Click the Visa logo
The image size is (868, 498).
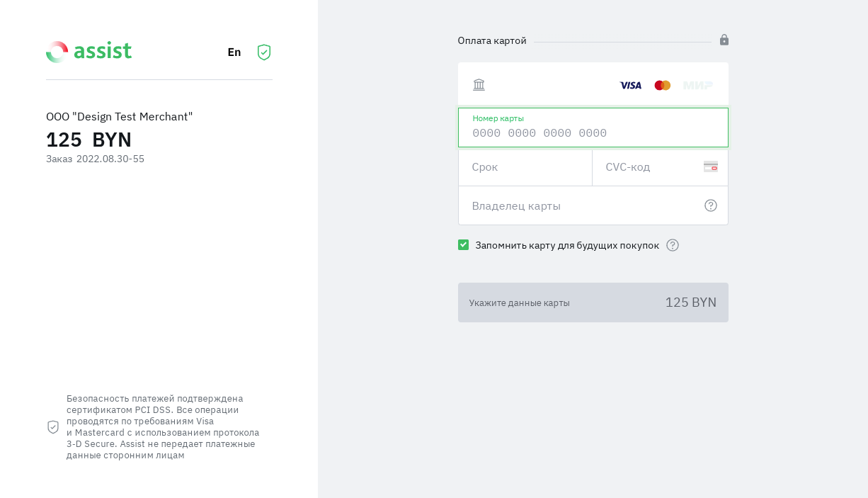630,85
